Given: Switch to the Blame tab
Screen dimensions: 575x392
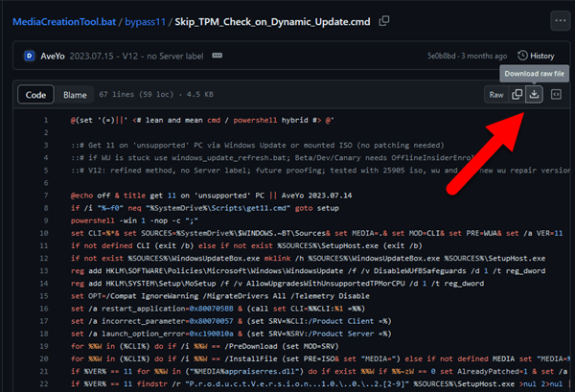Looking at the screenshot, I should 75,95.
